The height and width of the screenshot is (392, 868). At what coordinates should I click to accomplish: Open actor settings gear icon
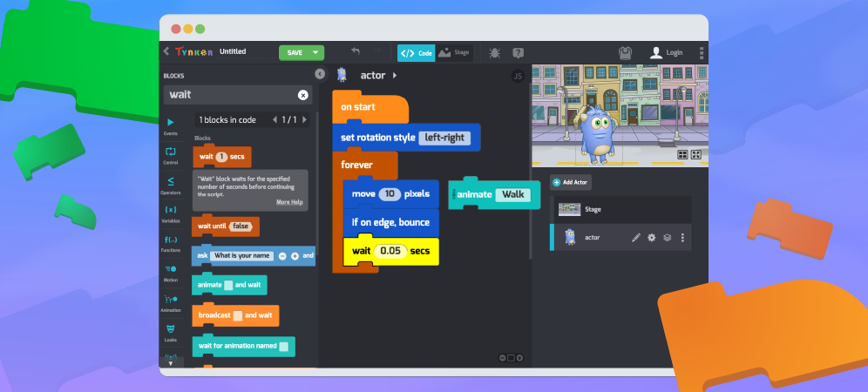point(652,238)
